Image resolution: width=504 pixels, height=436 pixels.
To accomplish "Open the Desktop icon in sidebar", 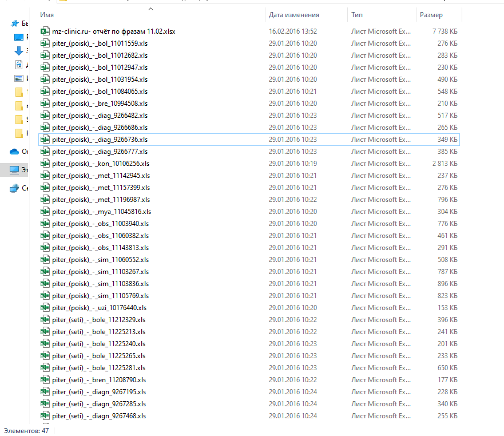I will (x=19, y=37).
